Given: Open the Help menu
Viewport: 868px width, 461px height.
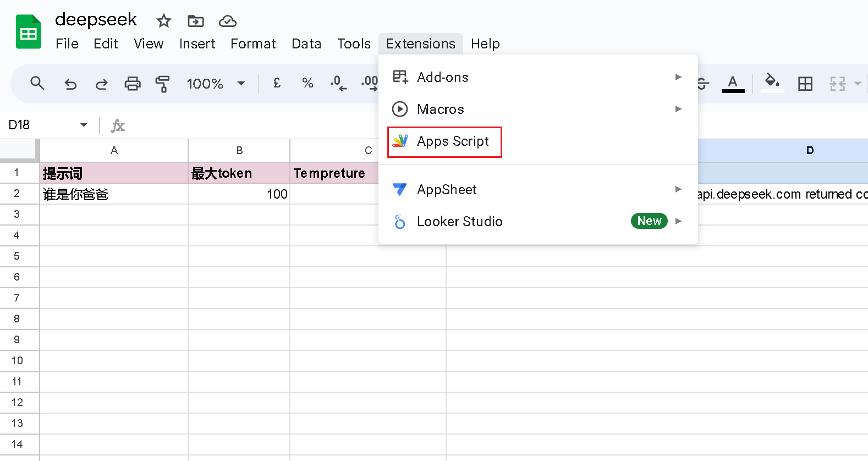Looking at the screenshot, I should [485, 43].
